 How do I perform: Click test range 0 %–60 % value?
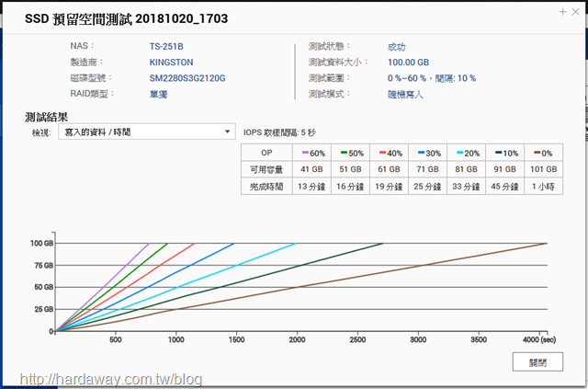click(x=432, y=78)
